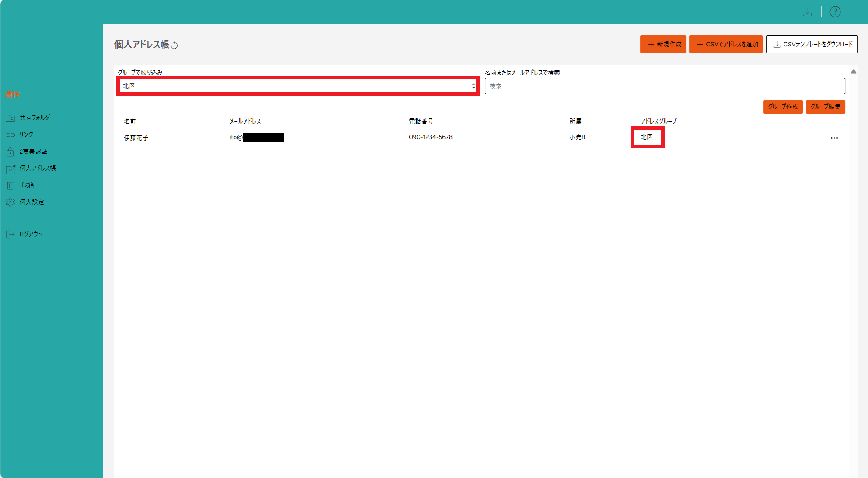868x478 pixels.
Task: Click the 共有フォルダ folder icon in the sidebar
Action: click(x=10, y=118)
